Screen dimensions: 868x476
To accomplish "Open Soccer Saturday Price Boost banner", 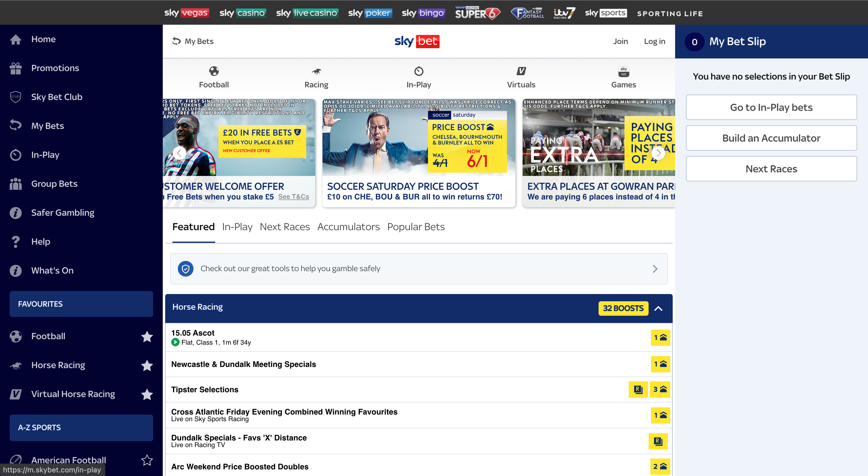I will [x=419, y=153].
